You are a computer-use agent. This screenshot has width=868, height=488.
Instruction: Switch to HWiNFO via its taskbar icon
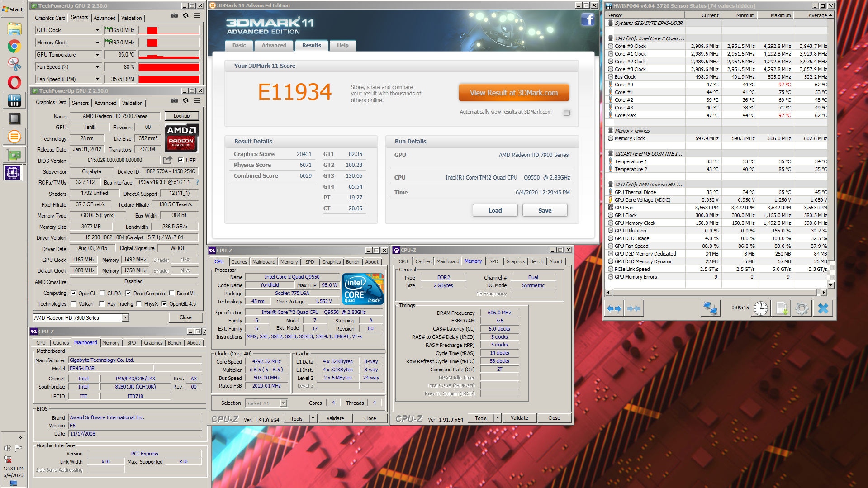click(x=14, y=100)
